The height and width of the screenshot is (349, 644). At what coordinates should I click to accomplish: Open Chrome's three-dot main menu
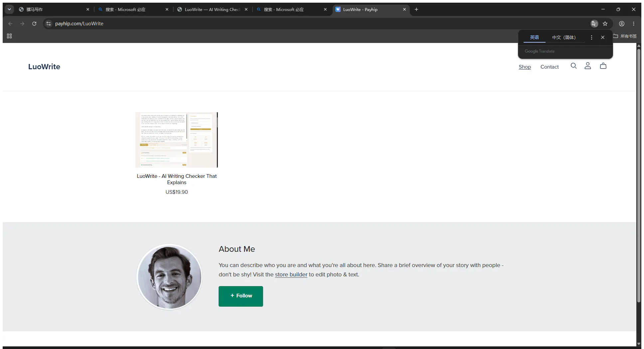coord(634,24)
